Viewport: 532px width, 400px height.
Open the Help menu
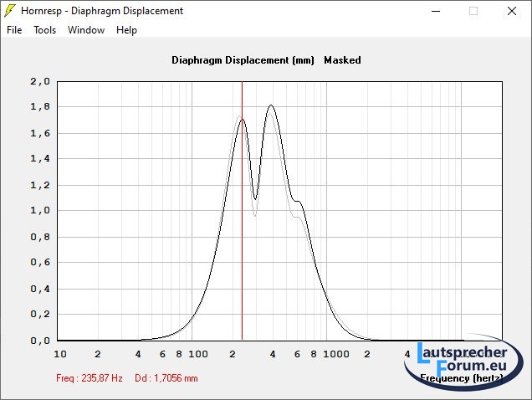tap(126, 30)
